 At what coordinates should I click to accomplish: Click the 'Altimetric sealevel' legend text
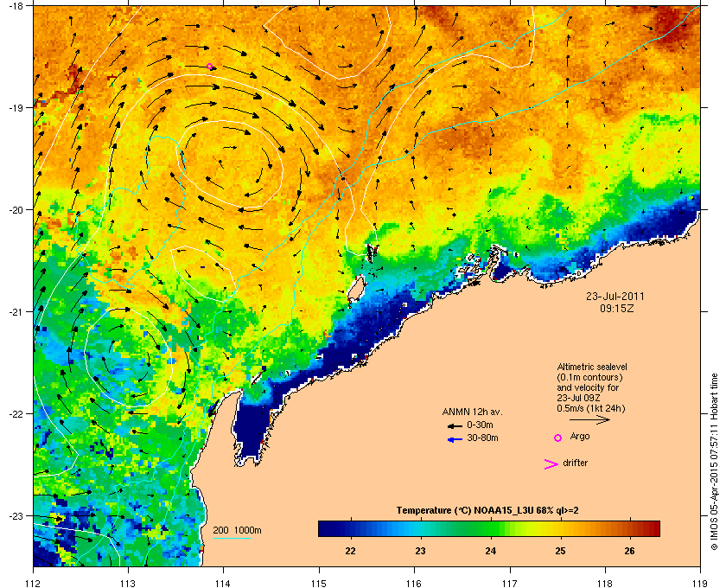click(592, 367)
